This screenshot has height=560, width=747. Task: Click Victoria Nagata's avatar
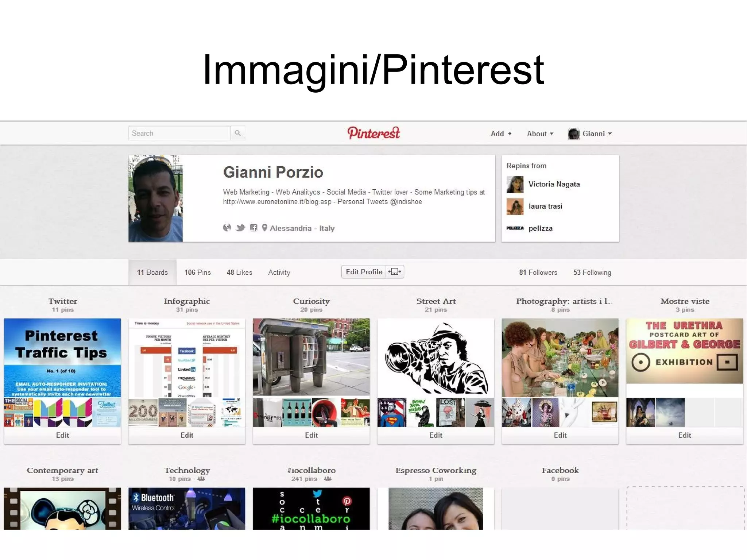point(515,184)
